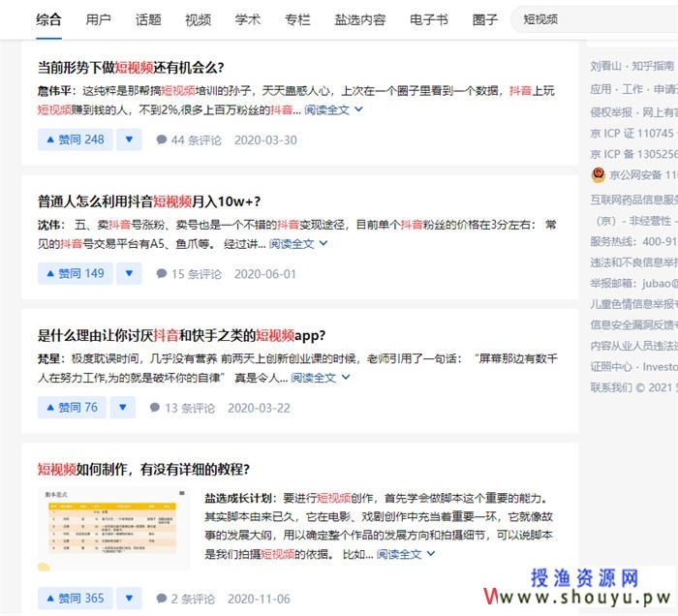Image resolution: width=678 pixels, height=616 pixels.
Task: Toggle upvote 赞同 365 on tutorial answer
Action: click(x=75, y=598)
